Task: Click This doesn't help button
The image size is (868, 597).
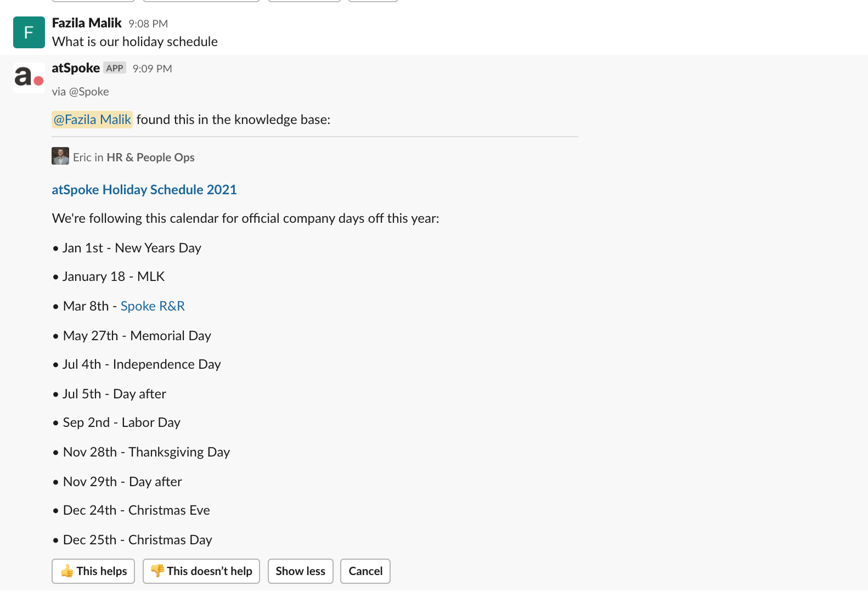Action: pos(201,571)
